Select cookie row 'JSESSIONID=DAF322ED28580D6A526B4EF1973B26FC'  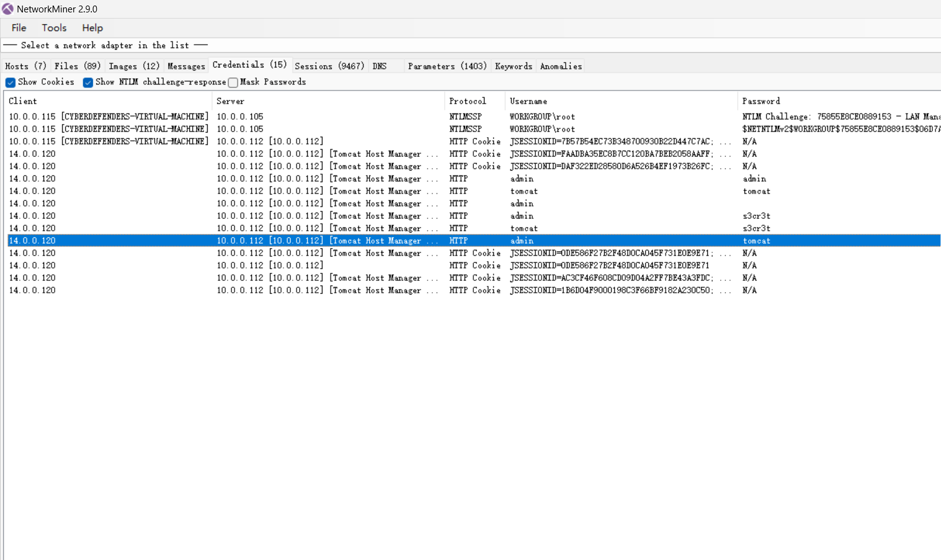(x=474, y=166)
